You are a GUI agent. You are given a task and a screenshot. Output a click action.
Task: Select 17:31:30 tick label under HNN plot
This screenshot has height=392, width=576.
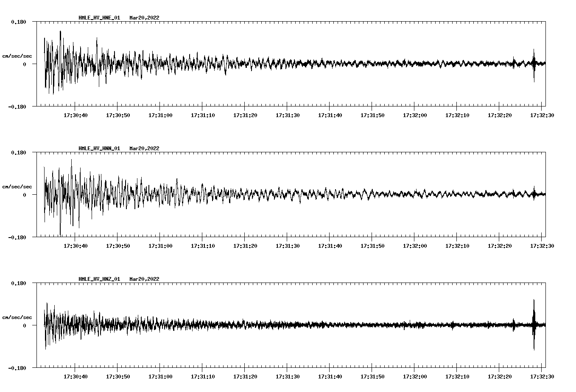(288, 246)
